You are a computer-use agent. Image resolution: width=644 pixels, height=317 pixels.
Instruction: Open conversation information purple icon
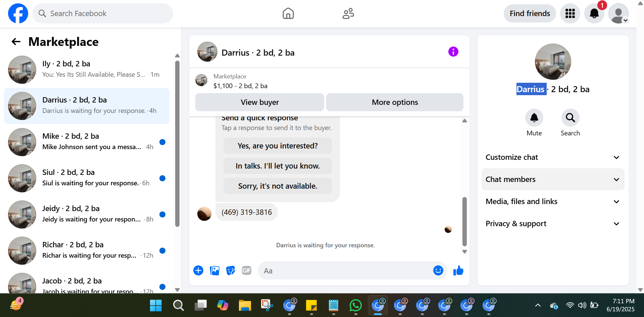[453, 52]
